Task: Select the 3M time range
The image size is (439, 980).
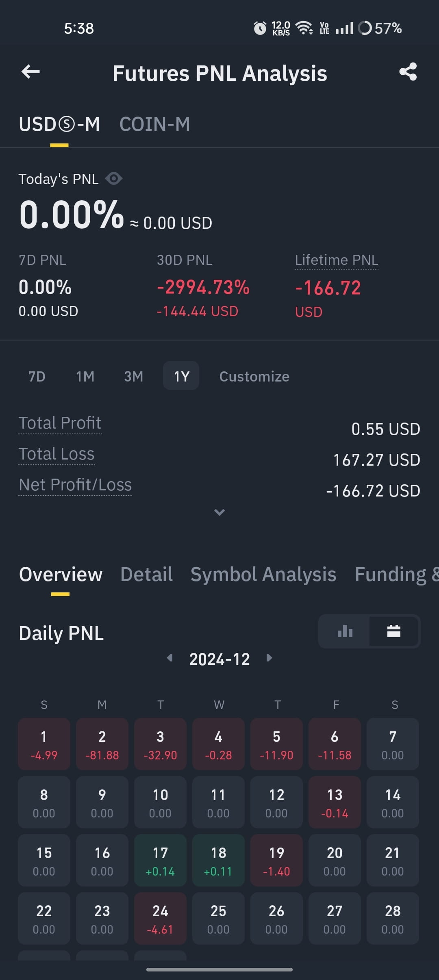Action: click(133, 376)
